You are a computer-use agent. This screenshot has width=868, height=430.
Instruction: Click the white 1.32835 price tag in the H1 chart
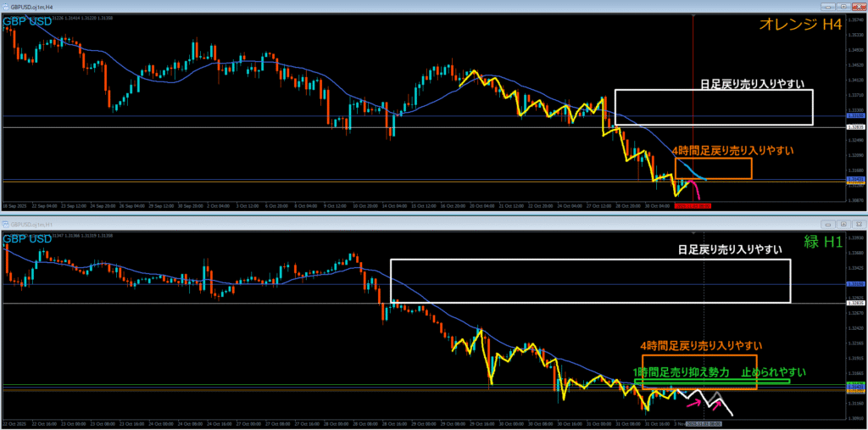856,303
